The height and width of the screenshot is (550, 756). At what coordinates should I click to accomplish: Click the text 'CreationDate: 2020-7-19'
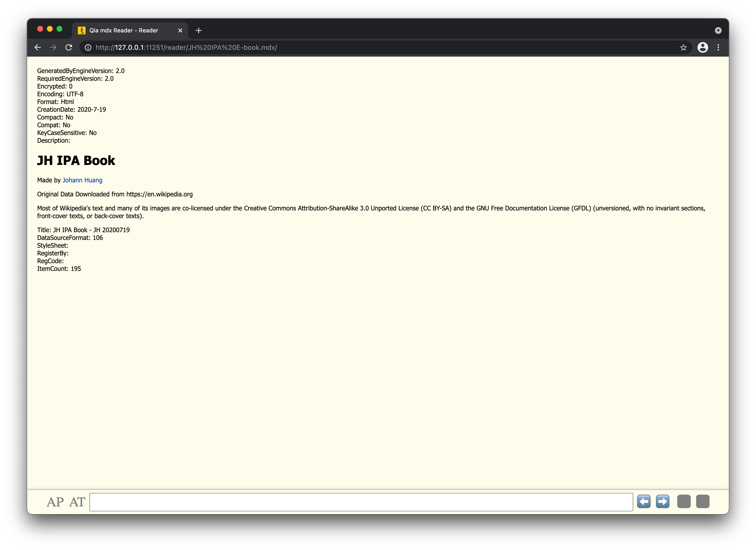click(x=71, y=110)
